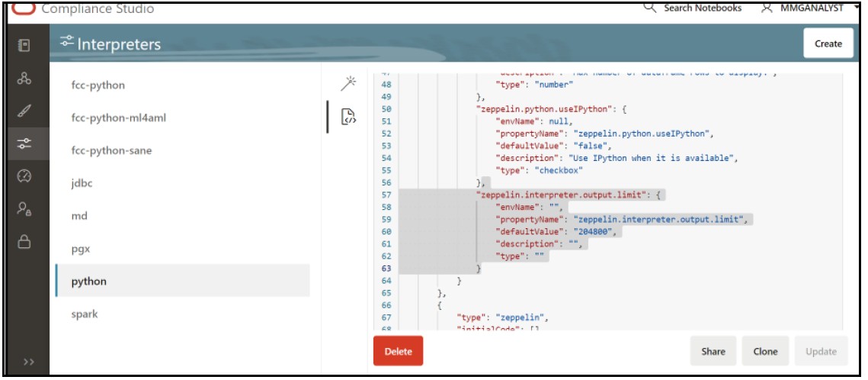This screenshot has height=380, width=868.
Task: Expand the sidebar with double chevron
Action: point(29,362)
